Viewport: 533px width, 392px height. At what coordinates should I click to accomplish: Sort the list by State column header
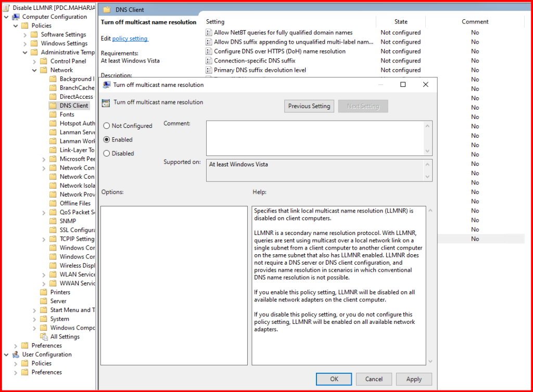coord(401,22)
